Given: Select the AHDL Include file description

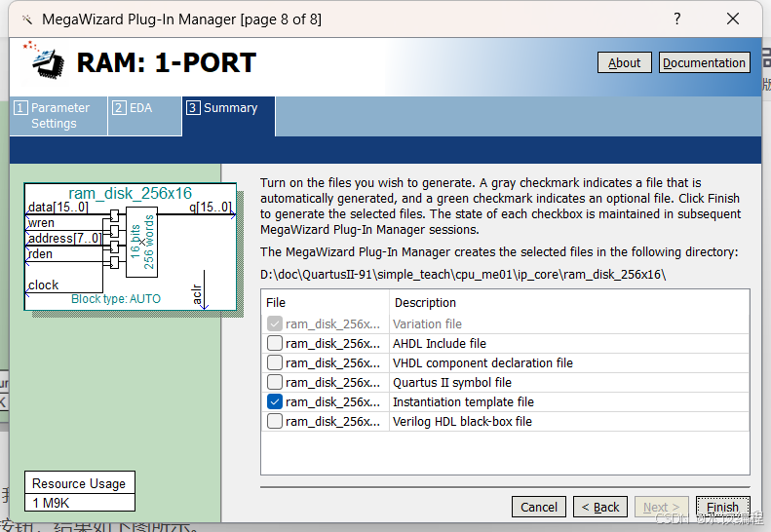Looking at the screenshot, I should (440, 343).
